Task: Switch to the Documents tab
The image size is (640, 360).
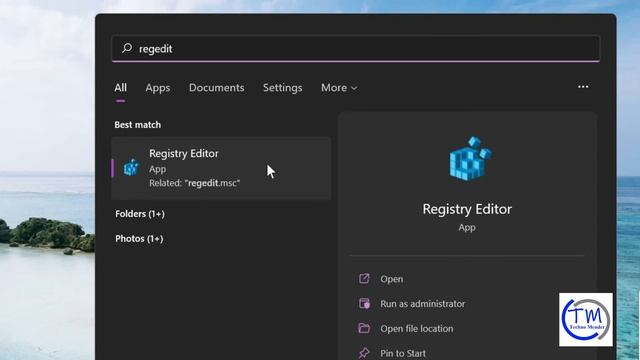Action: click(216, 88)
